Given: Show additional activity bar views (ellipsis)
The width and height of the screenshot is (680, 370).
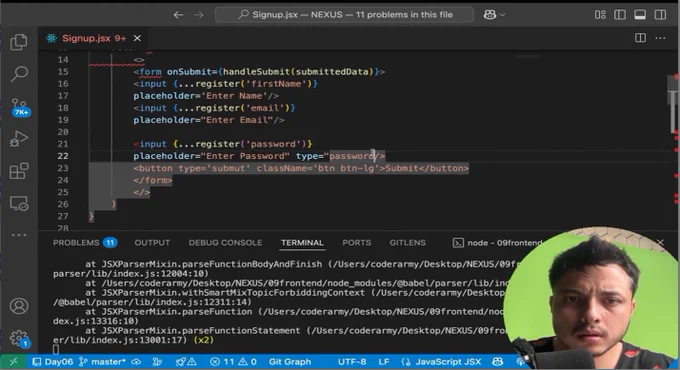Looking at the screenshot, I should pos(19,235).
